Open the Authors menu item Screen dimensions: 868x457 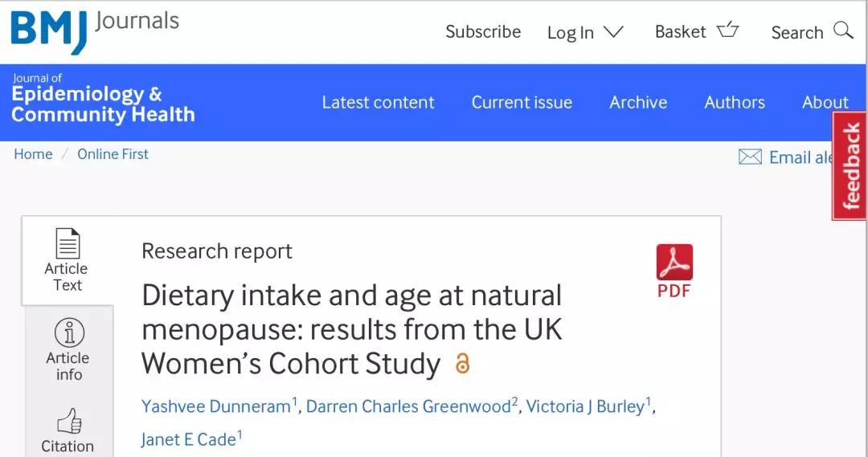[x=735, y=102]
